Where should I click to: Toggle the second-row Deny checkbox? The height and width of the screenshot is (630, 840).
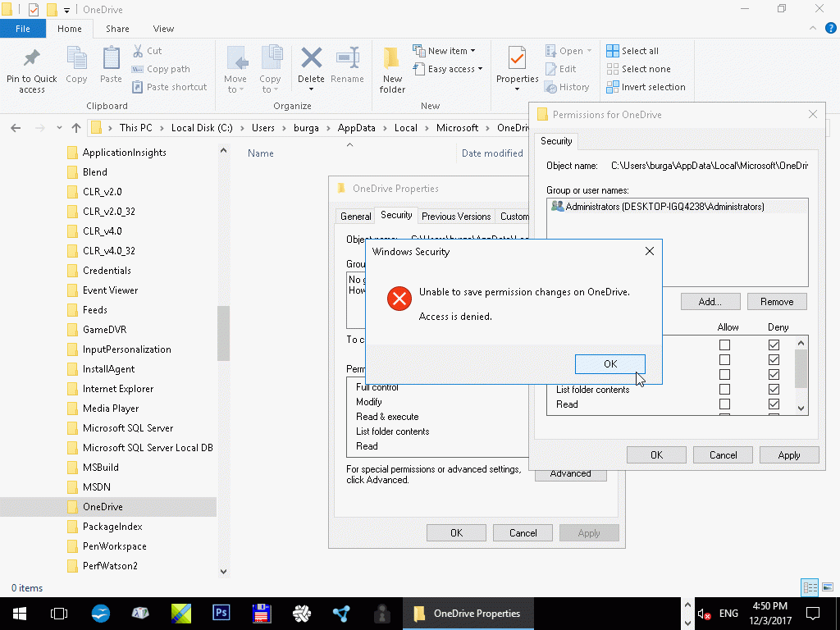pos(774,359)
